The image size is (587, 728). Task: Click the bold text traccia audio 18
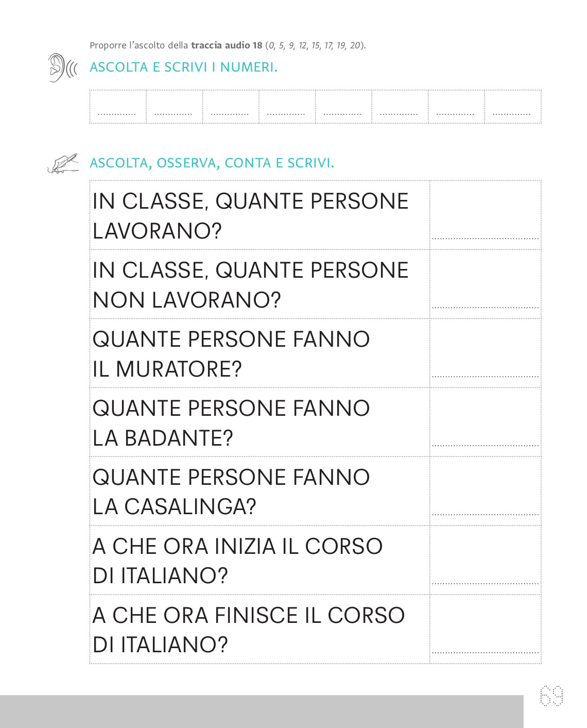click(227, 45)
